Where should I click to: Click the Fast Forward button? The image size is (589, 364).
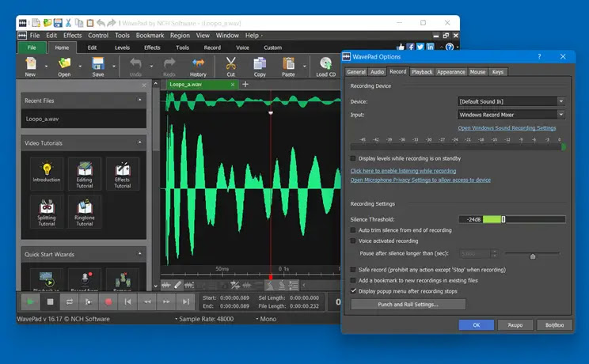(x=166, y=301)
